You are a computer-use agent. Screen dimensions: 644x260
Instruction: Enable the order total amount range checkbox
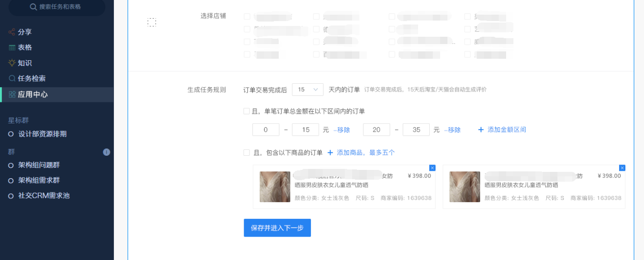click(246, 111)
